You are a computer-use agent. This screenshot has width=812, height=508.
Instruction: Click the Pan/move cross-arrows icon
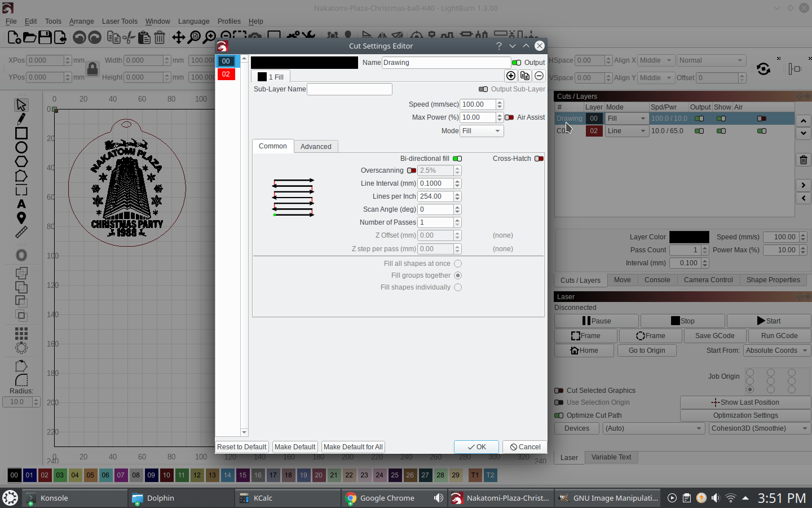point(178,38)
